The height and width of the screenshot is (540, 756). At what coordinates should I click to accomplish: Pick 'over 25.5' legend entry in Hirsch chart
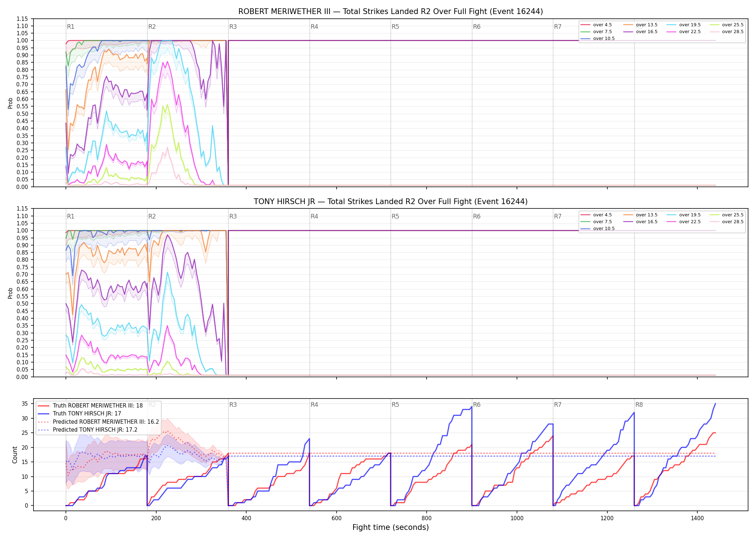(x=726, y=215)
